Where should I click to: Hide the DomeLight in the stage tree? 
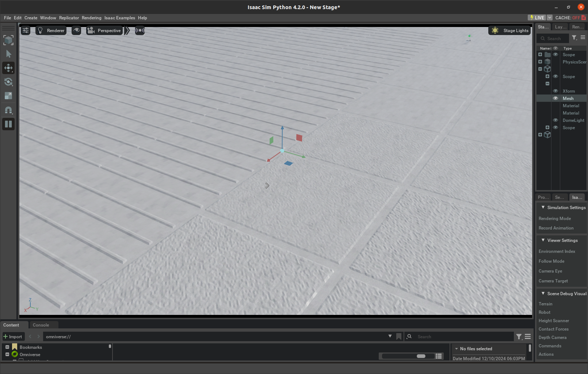coord(555,120)
